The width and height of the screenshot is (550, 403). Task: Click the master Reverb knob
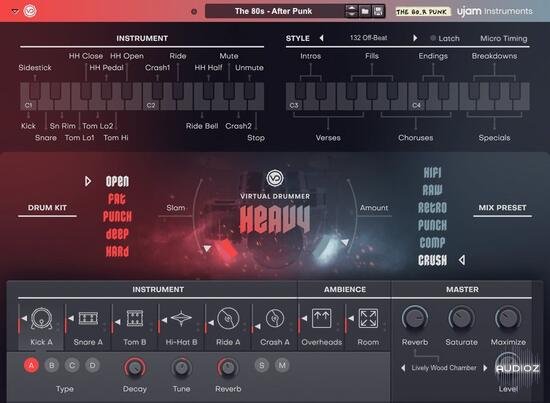coord(415,318)
